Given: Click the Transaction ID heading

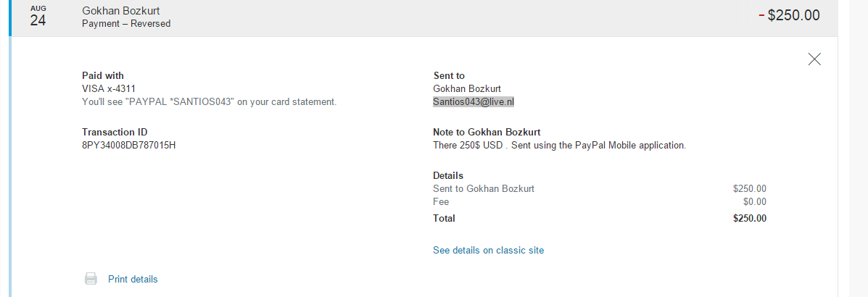Looking at the screenshot, I should 115,132.
